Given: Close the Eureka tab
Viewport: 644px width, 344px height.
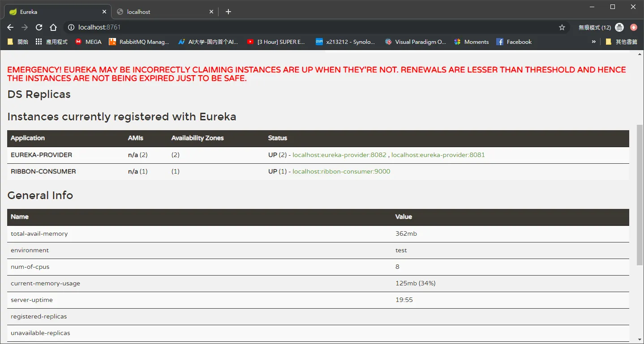Looking at the screenshot, I should click(x=104, y=12).
